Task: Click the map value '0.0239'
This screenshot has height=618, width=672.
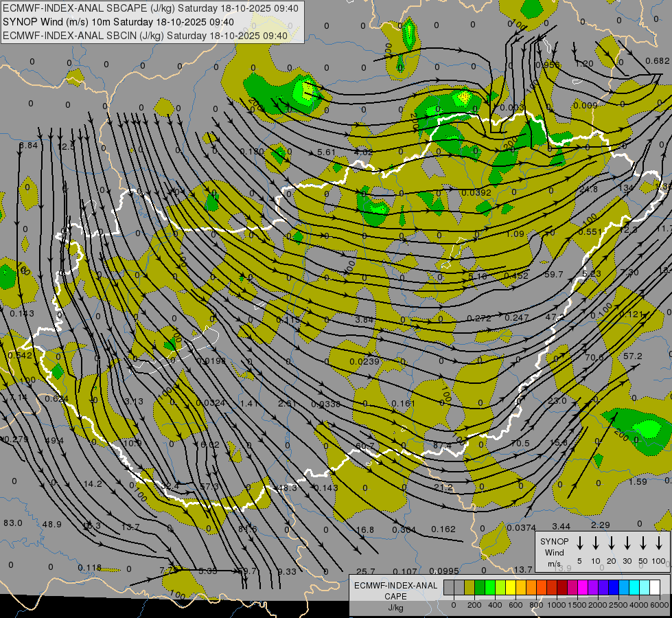Action: pos(364,362)
